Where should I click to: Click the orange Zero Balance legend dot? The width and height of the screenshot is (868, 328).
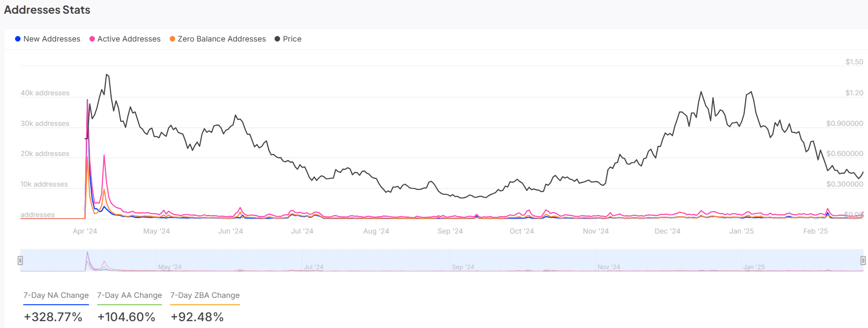click(x=172, y=39)
